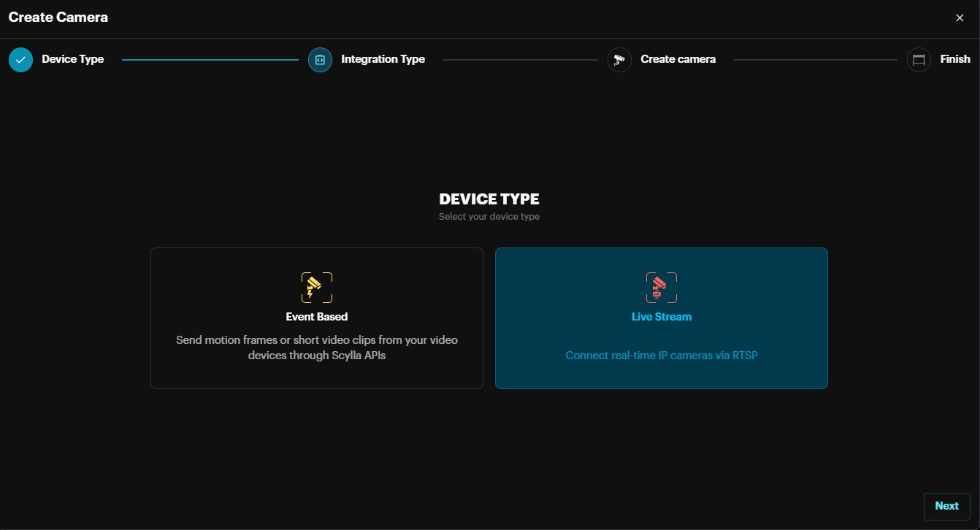Select the Finish step label
The width and height of the screenshot is (980, 530).
coord(954,59)
